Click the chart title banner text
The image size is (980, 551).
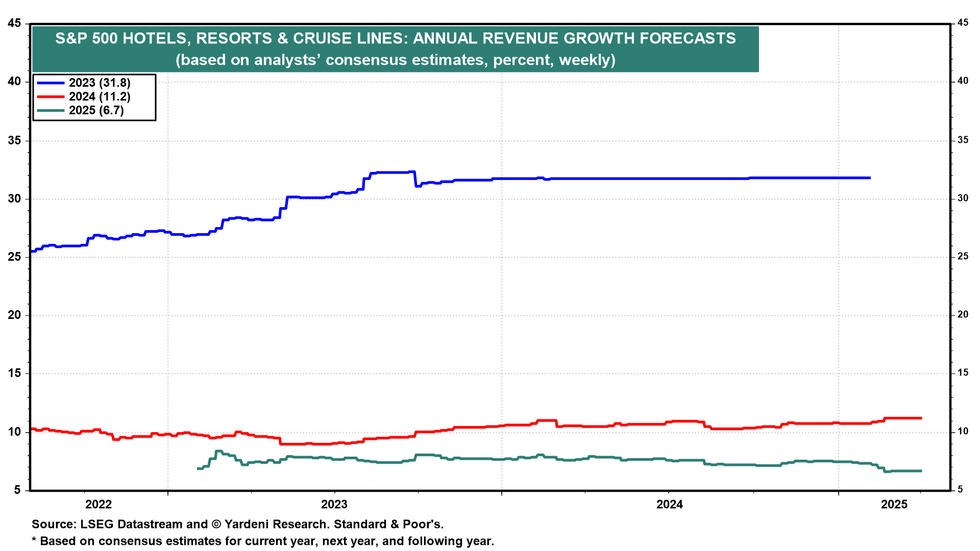(396, 38)
